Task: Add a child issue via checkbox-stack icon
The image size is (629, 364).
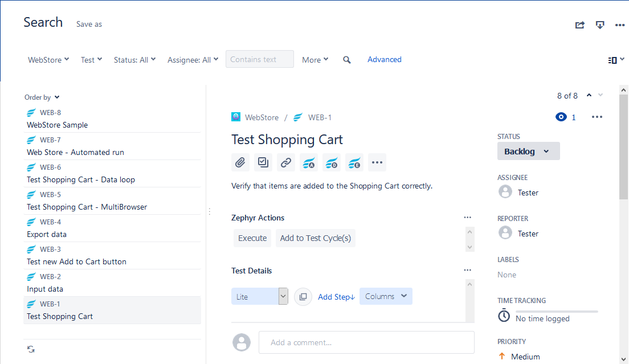Action: pos(263,162)
